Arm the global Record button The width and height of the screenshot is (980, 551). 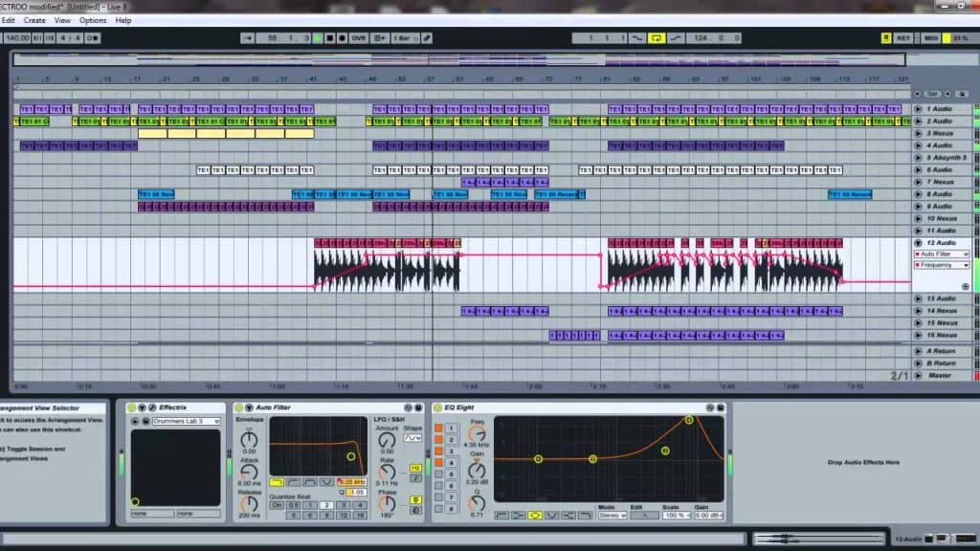click(342, 38)
